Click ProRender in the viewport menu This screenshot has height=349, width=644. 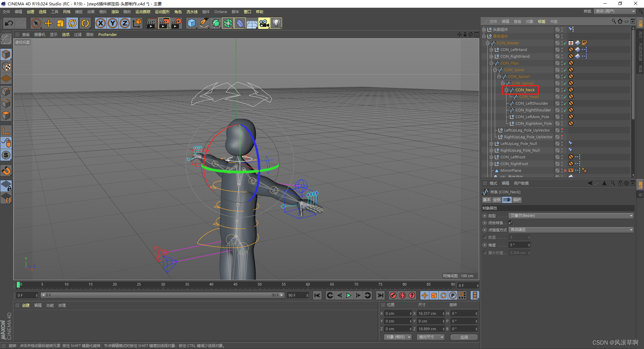(107, 34)
